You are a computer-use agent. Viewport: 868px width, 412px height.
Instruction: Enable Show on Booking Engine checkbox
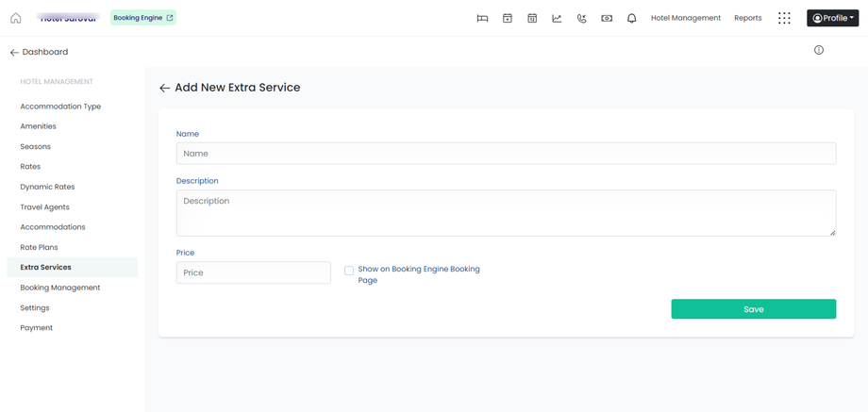(349, 271)
